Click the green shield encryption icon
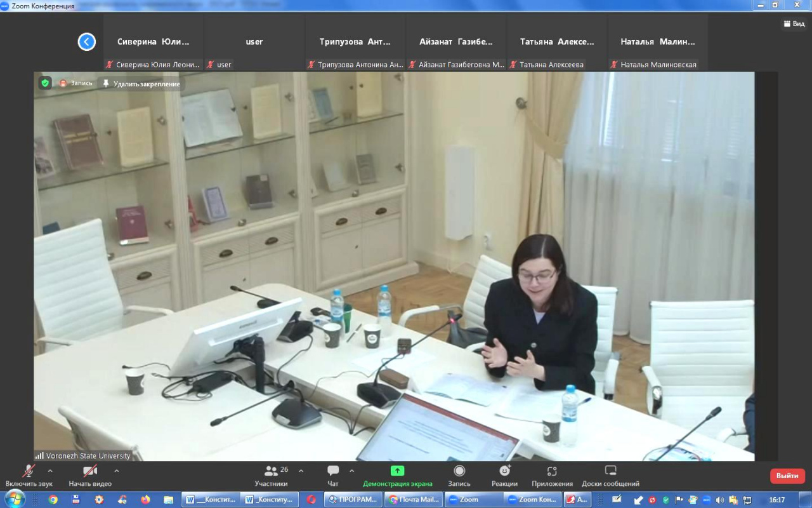This screenshot has width=812, height=508. pos(44,83)
